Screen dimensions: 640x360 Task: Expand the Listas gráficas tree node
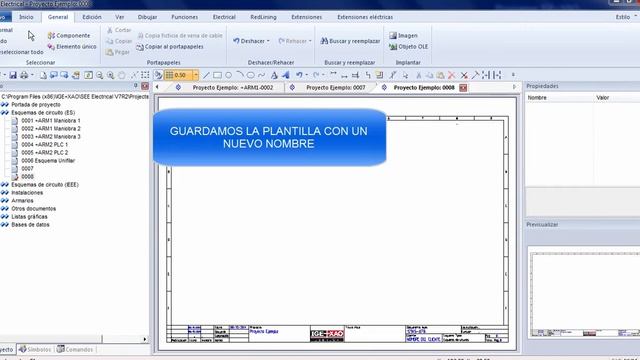[4, 217]
